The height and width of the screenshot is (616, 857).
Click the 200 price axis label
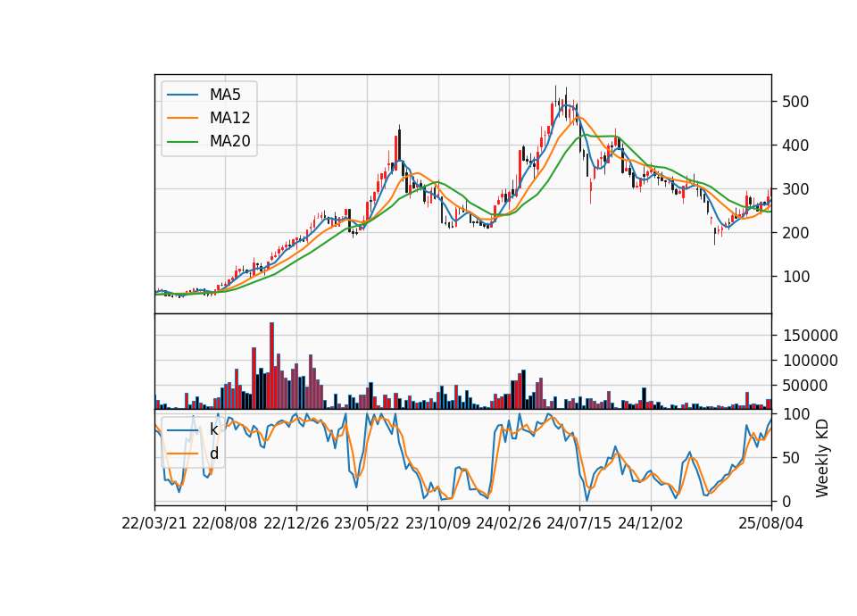795,233
